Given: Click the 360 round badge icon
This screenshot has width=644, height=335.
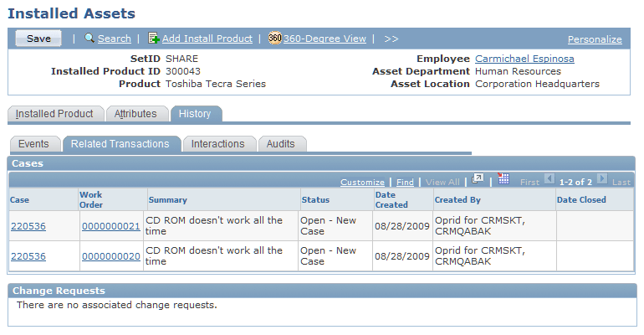Looking at the screenshot, I should click(x=275, y=39).
